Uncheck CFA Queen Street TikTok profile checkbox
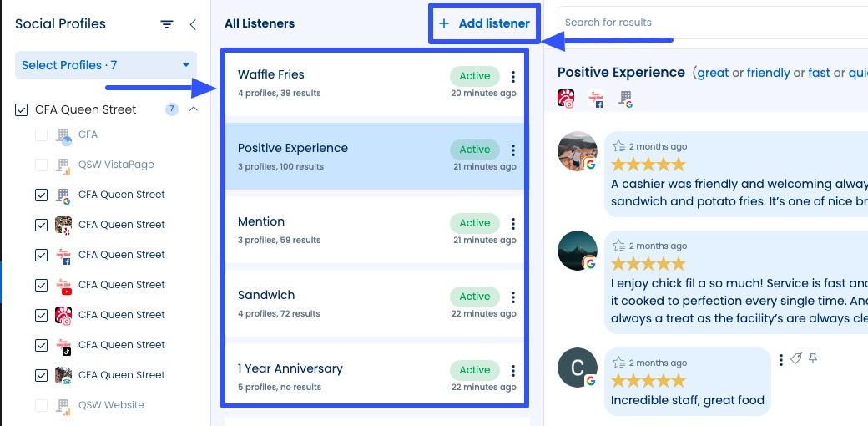 tap(42, 345)
